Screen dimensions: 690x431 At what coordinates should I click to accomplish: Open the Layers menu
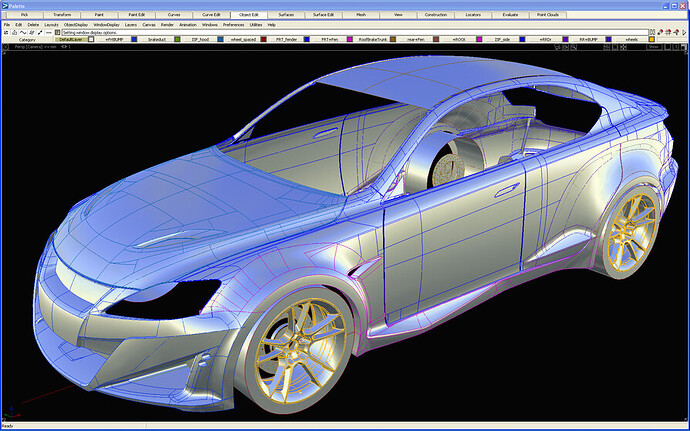pyautogui.click(x=131, y=25)
